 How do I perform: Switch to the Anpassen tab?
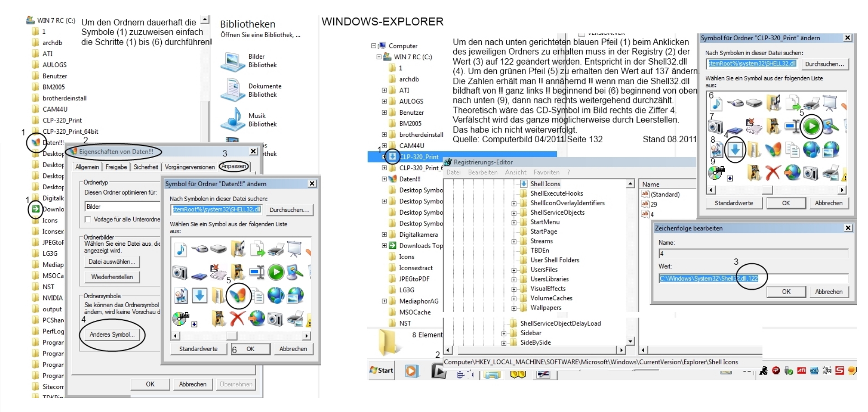(233, 166)
